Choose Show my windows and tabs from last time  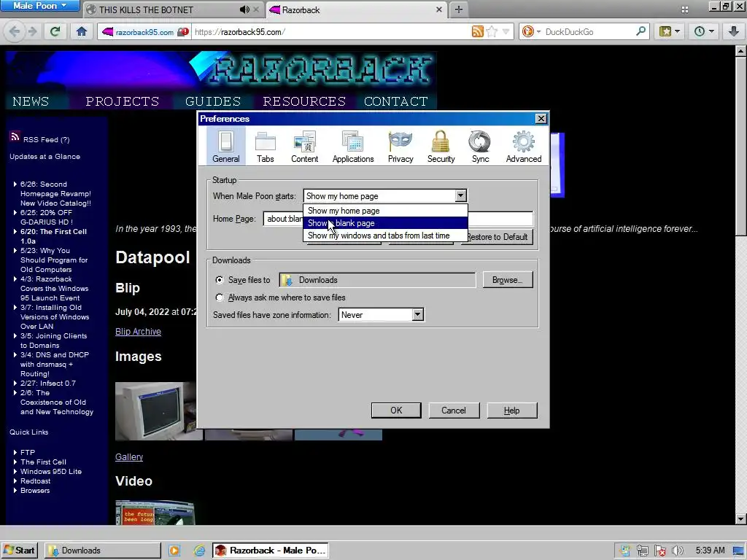(385, 236)
